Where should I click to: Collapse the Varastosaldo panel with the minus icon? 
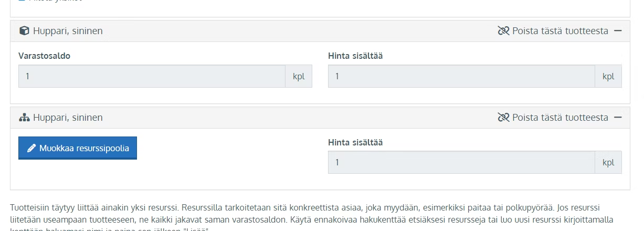click(x=618, y=31)
